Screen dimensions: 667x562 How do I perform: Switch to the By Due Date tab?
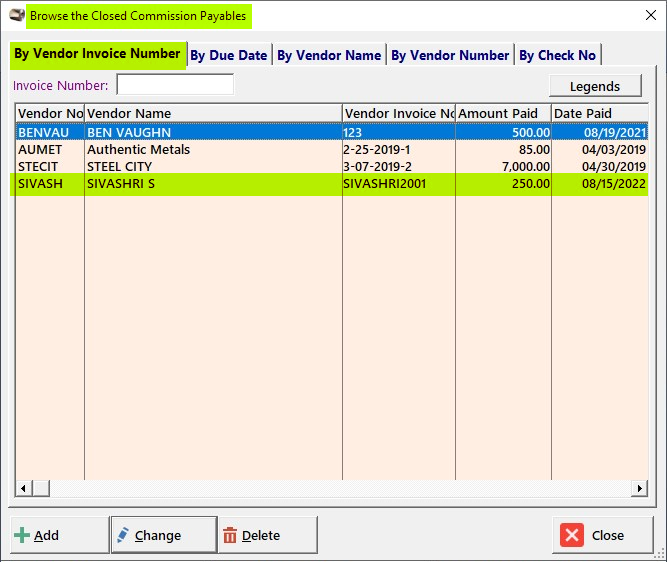[x=228, y=55]
